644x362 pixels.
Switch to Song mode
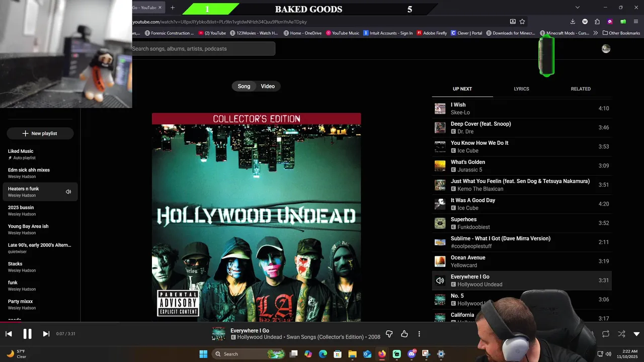pos(244,86)
